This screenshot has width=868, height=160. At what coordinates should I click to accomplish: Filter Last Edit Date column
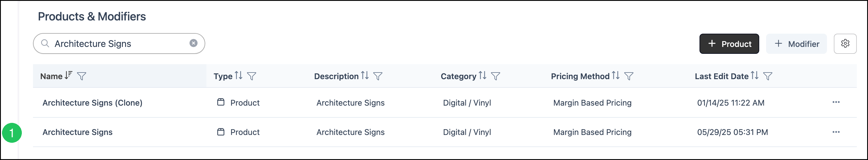768,76
